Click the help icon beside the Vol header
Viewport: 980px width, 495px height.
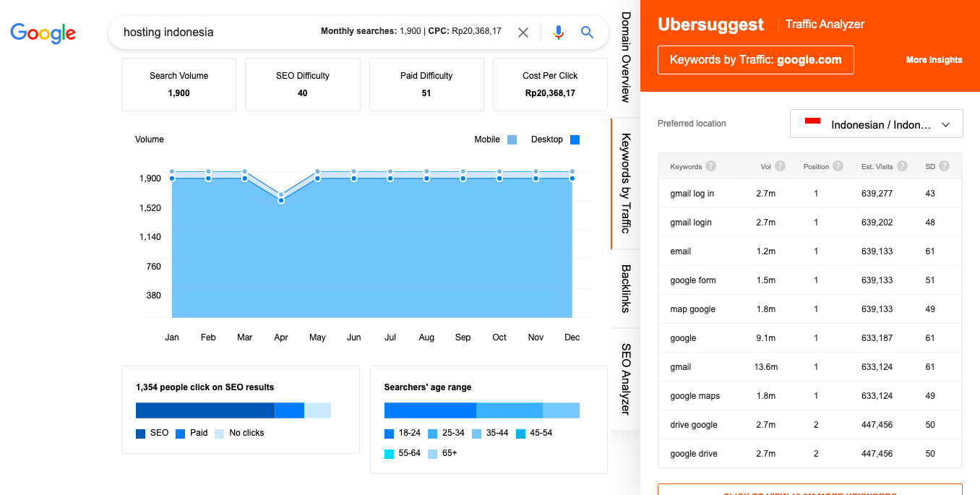coord(781,165)
